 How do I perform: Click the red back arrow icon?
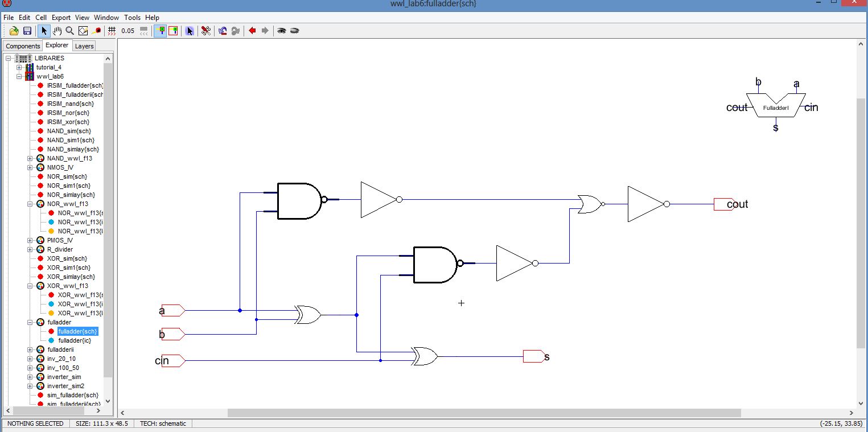pos(252,31)
